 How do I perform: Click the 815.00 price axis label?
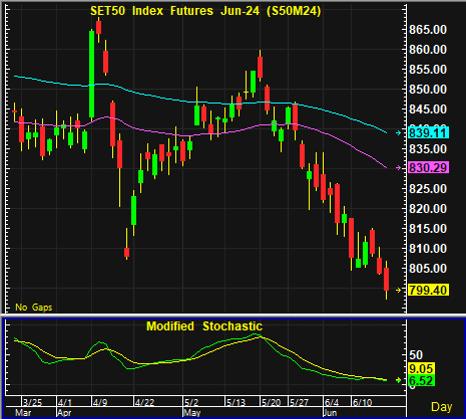(428, 229)
